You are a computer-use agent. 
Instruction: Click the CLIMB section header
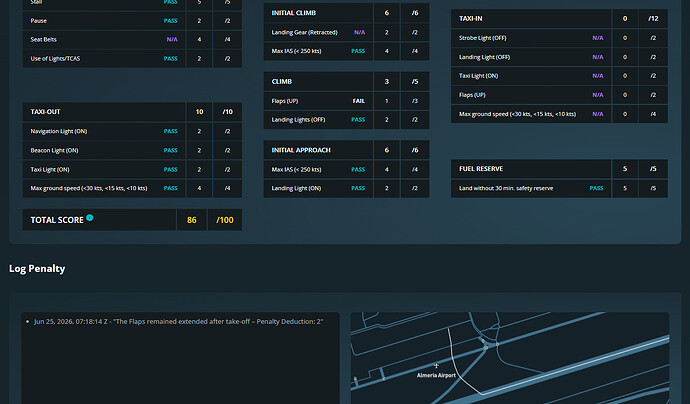point(346,82)
